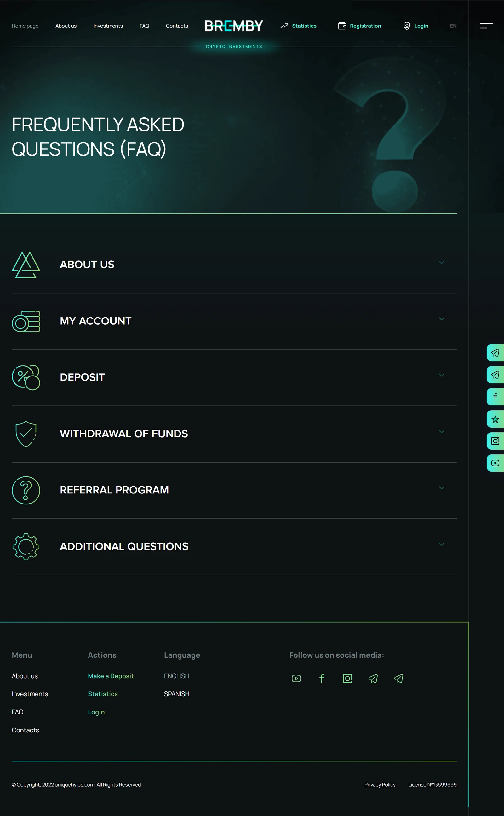
Task: Click the YouTube icon in the footer
Action: point(296,679)
